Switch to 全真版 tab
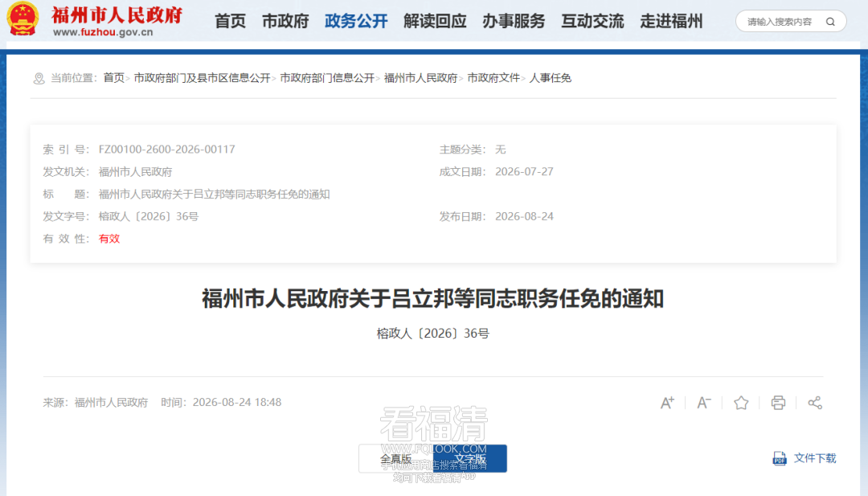The image size is (868, 496). (395, 458)
